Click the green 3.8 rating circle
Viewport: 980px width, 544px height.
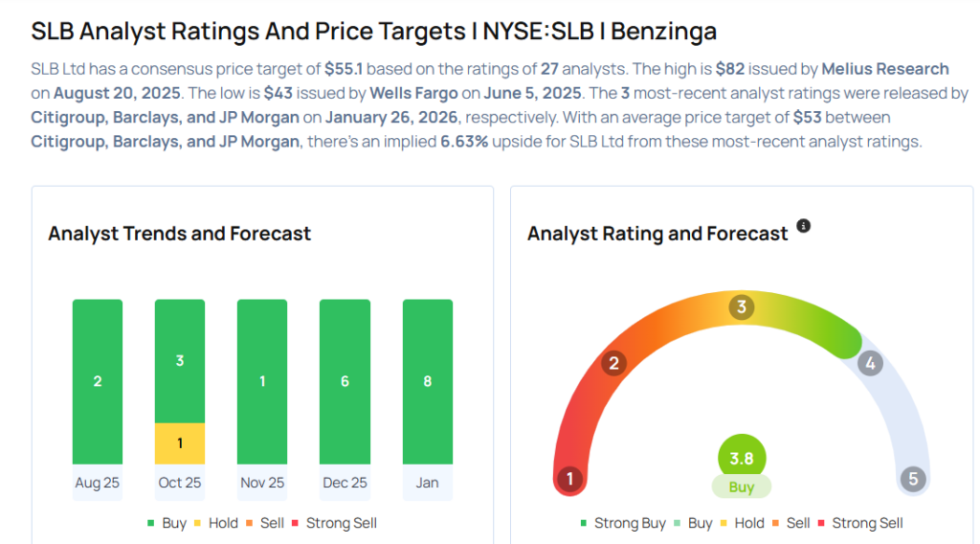[742, 459]
